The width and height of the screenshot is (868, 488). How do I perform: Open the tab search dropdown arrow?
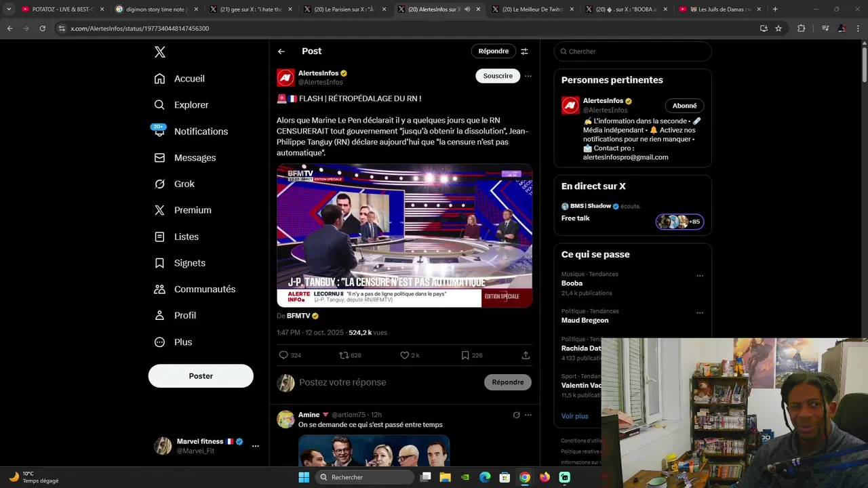pos(9,9)
